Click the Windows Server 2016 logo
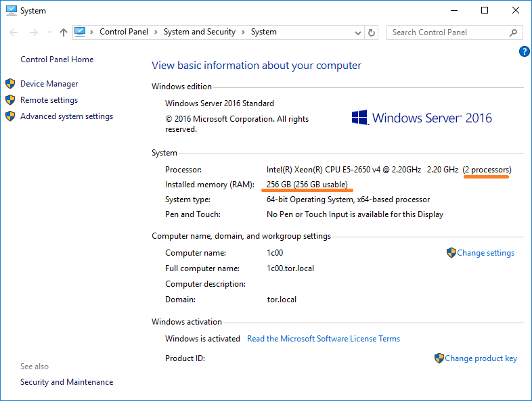This screenshot has height=401, width=532. tap(422, 118)
